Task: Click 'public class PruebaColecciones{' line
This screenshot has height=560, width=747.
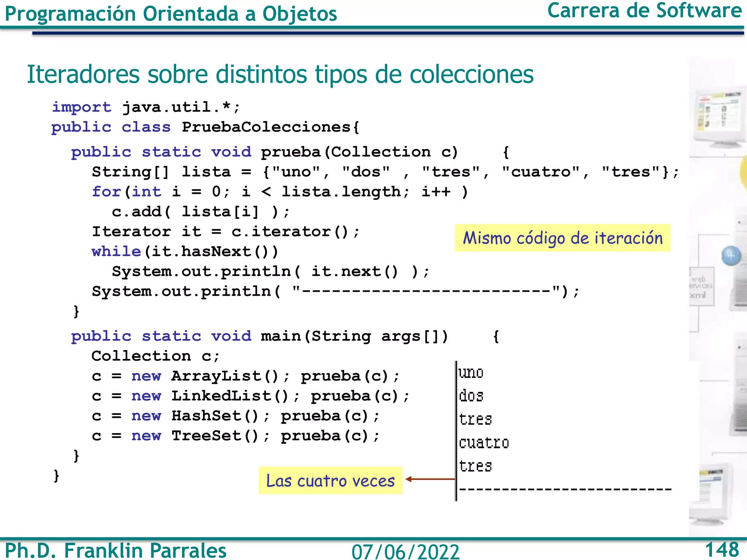Action: click(x=205, y=127)
